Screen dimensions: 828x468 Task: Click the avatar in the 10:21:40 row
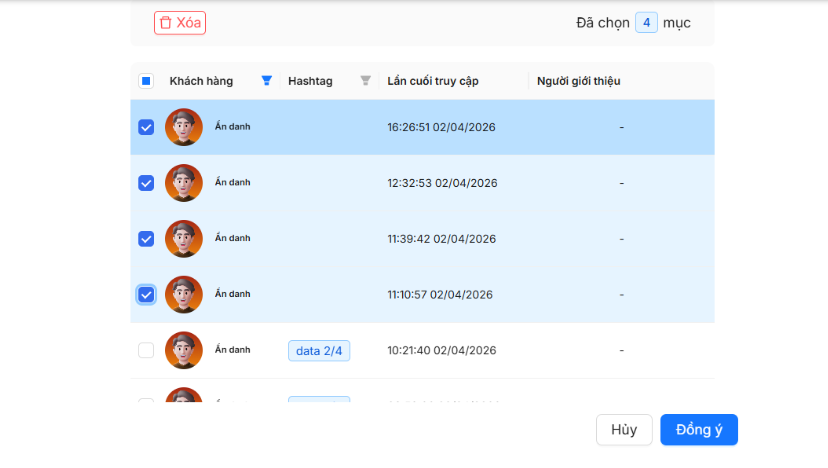tap(184, 350)
